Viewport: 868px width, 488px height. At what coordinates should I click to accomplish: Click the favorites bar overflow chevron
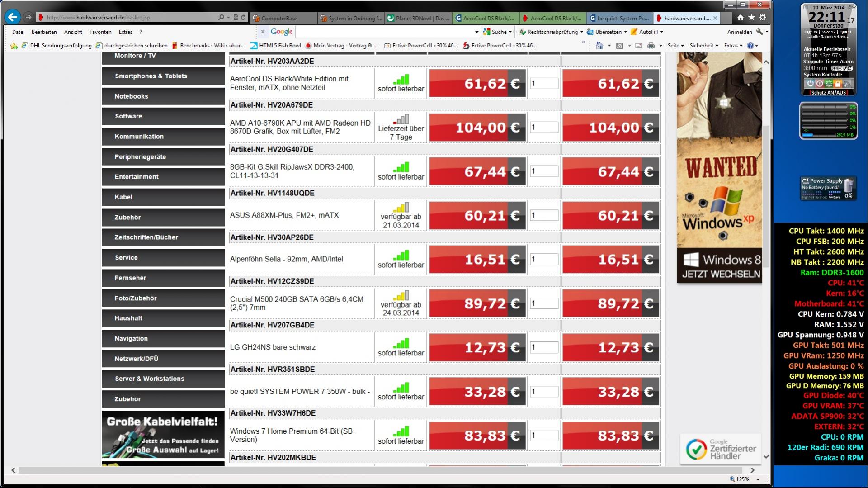pyautogui.click(x=584, y=43)
